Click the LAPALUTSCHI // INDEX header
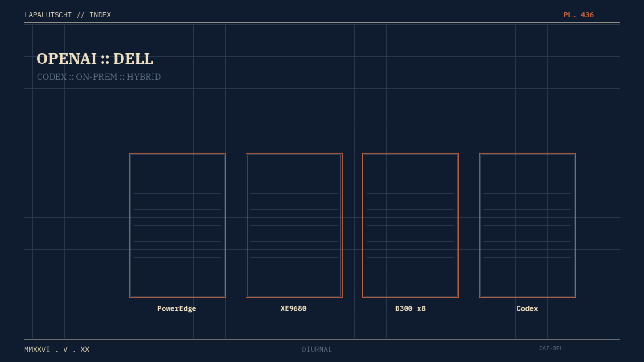 68,15
